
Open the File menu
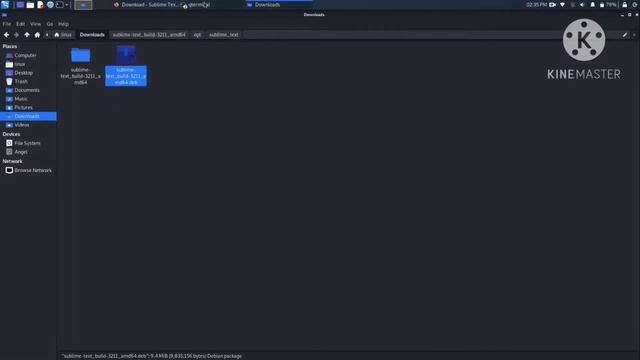tap(7, 24)
